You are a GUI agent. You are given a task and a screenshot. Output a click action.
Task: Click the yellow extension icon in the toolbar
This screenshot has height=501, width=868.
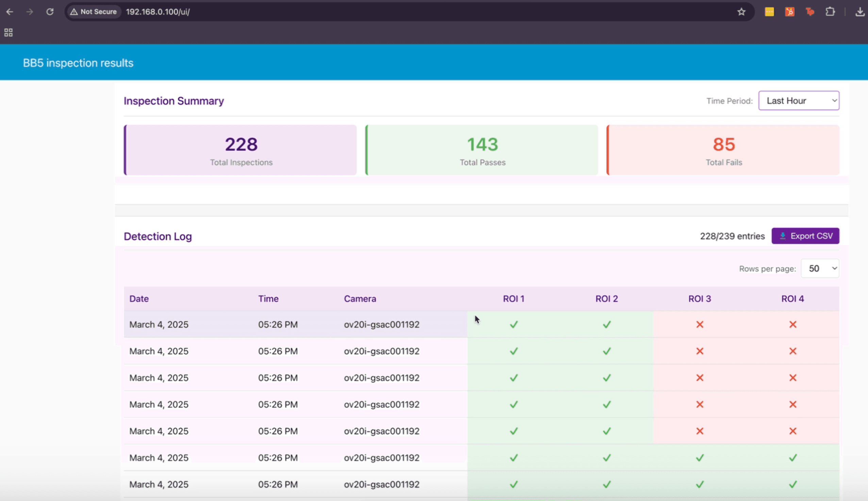(769, 11)
